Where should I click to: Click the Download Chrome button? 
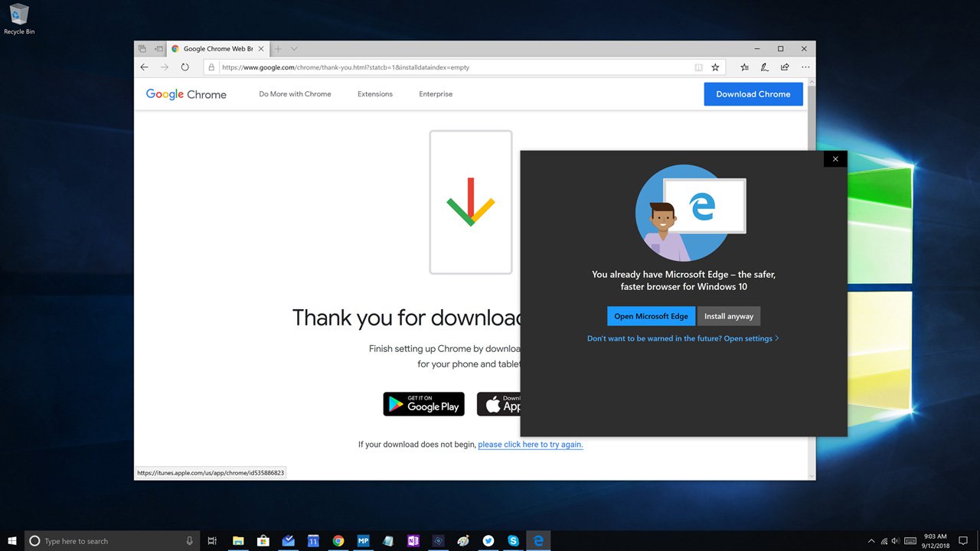pyautogui.click(x=753, y=94)
